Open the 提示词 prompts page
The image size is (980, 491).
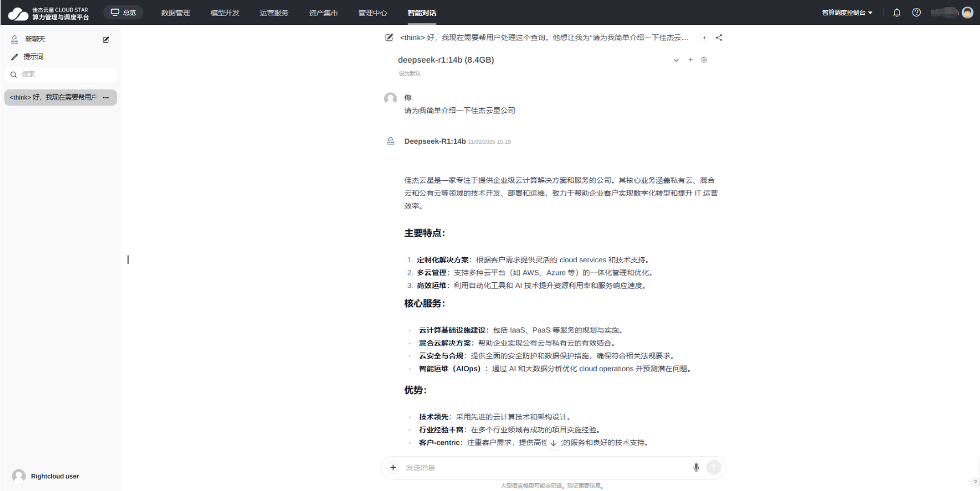[33, 56]
